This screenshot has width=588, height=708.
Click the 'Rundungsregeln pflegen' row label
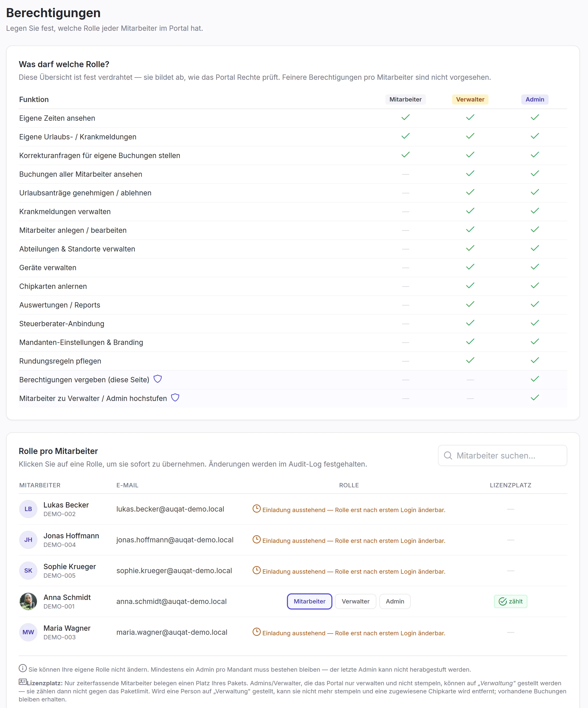60,361
